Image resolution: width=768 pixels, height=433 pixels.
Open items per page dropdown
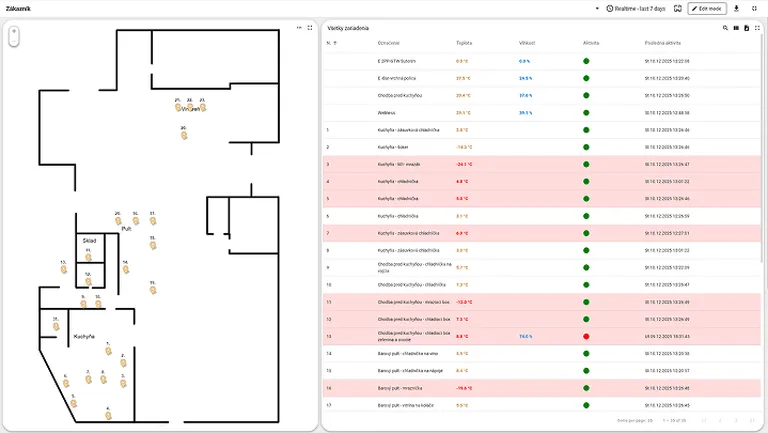tap(635, 420)
